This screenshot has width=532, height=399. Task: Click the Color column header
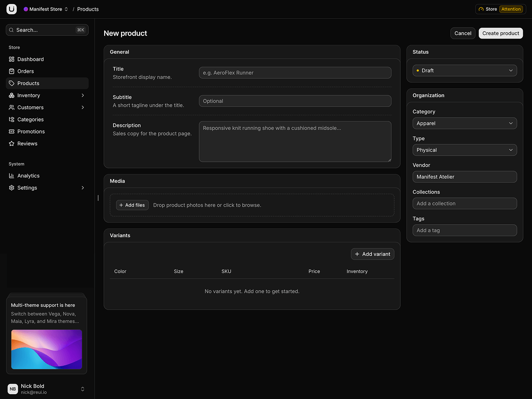(x=120, y=271)
